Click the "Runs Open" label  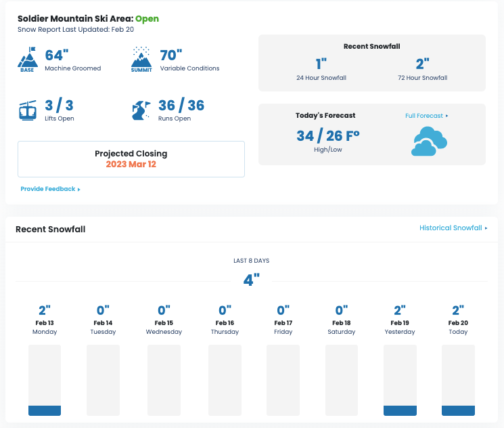pos(175,119)
